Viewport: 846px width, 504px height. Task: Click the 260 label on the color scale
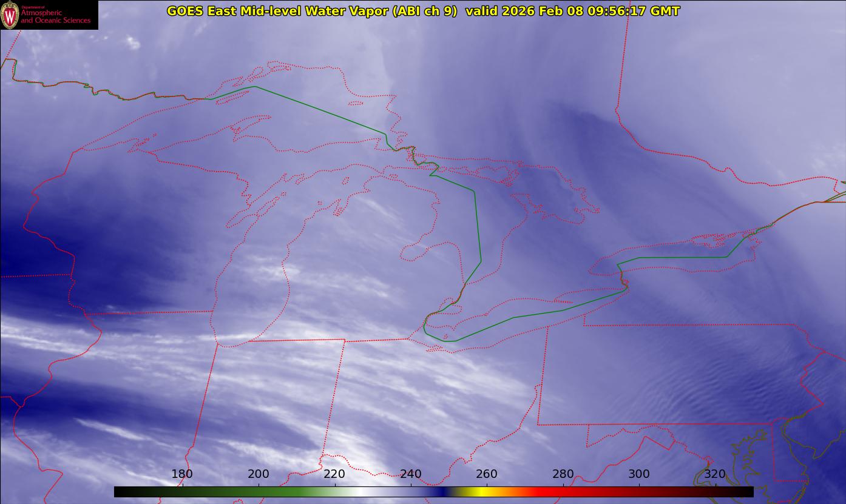(x=487, y=474)
